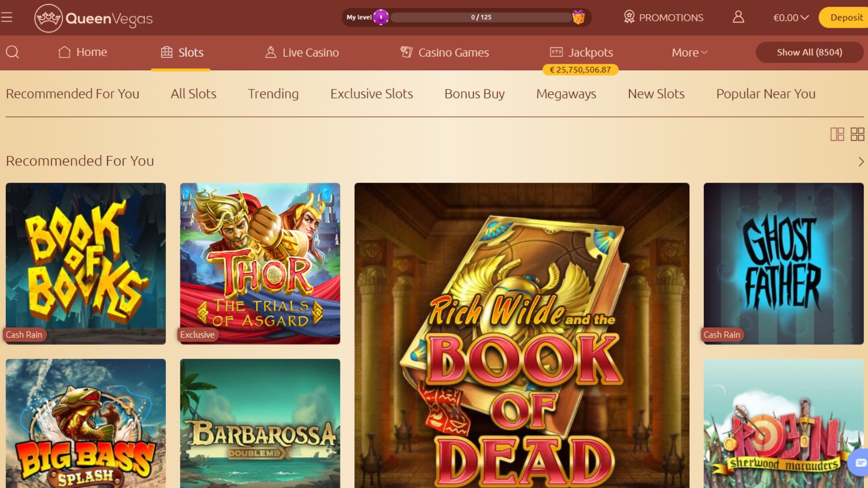Viewport: 868px width, 488px height.
Task: Expand the More navigation menu
Action: (x=689, y=52)
